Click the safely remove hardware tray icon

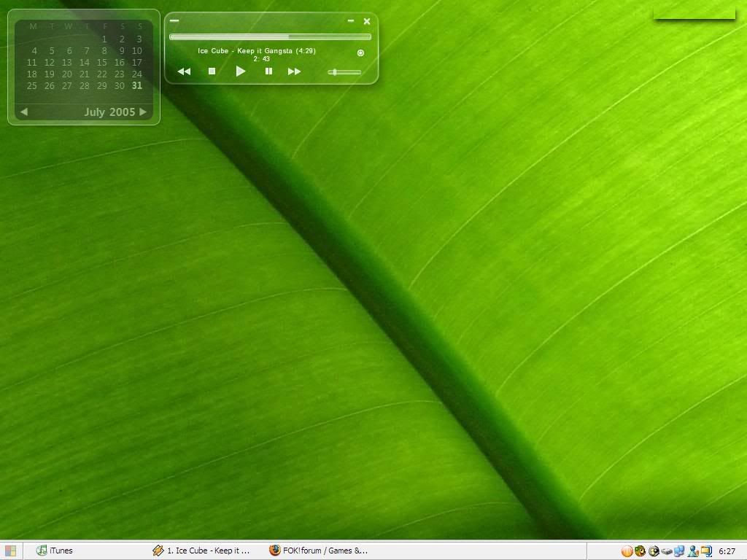click(667, 551)
